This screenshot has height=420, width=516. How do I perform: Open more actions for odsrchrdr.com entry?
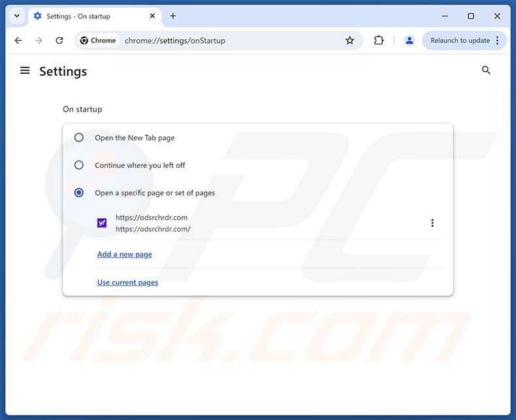point(432,223)
